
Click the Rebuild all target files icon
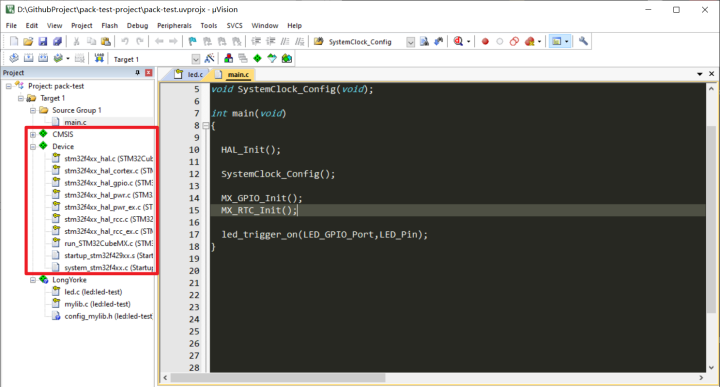(x=43, y=58)
